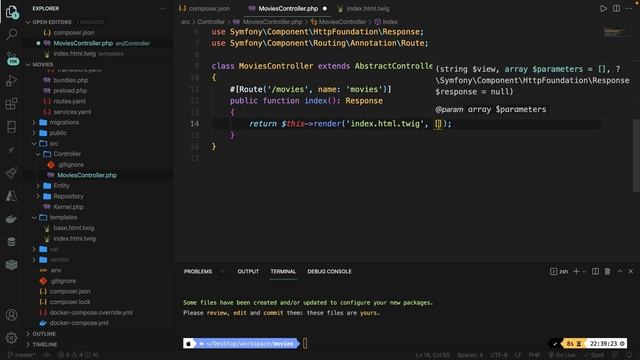Open routes.yaml in the file tree
The height and width of the screenshot is (360, 640).
click(69, 101)
